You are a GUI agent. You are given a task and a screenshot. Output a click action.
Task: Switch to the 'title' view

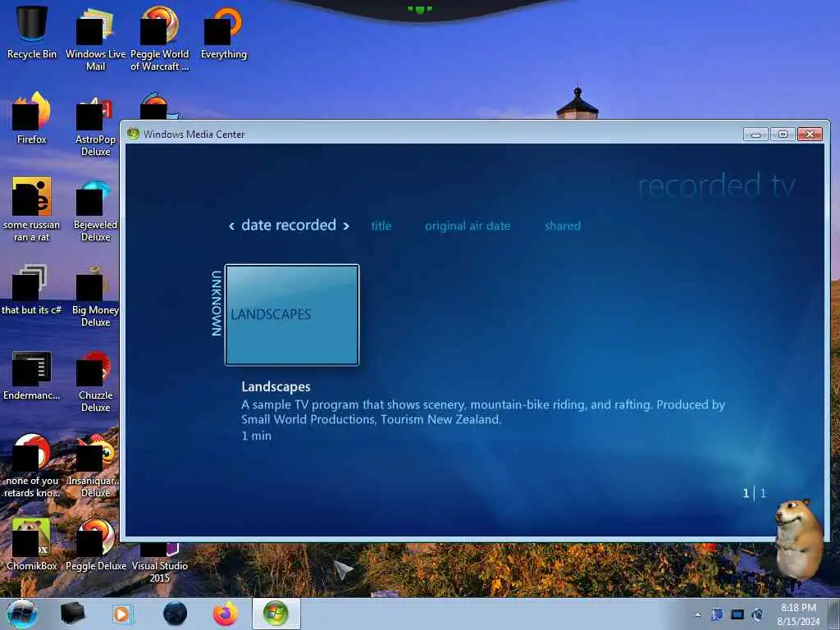(381, 226)
